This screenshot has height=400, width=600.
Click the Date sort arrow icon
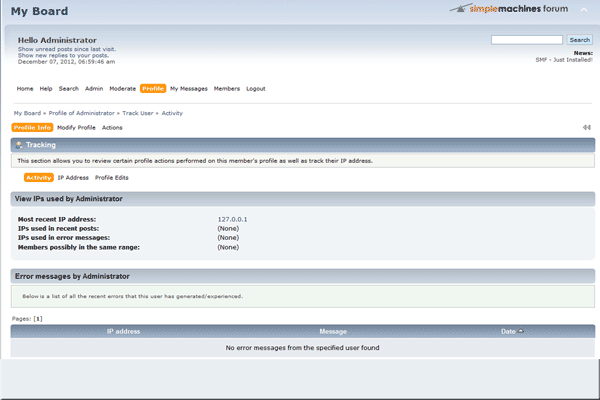521,331
